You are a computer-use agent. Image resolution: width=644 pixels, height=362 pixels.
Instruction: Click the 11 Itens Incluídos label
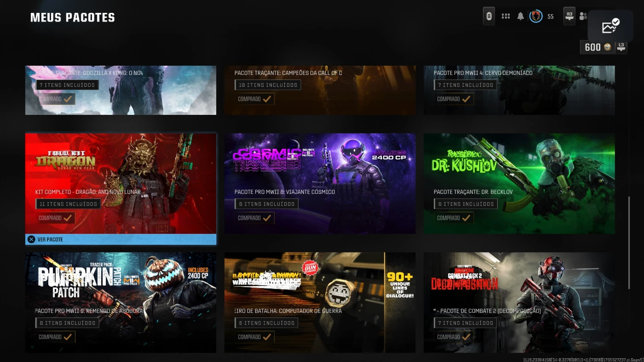[68, 204]
